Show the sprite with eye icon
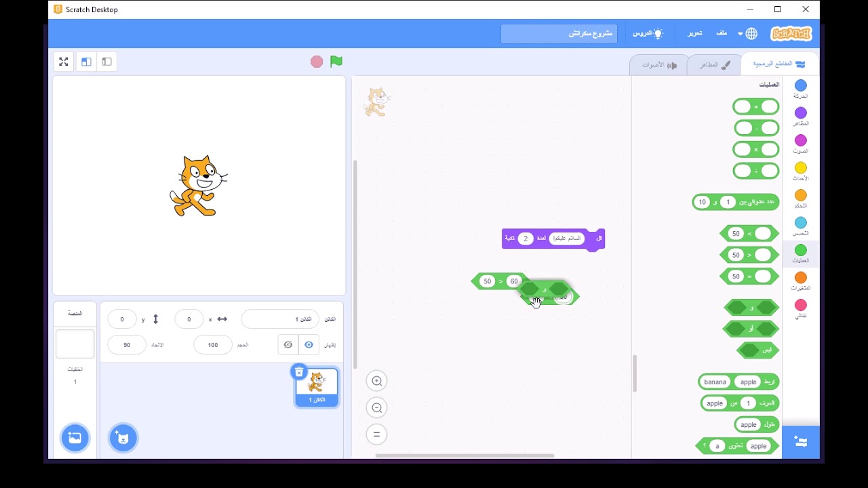This screenshot has width=868, height=488. [309, 344]
